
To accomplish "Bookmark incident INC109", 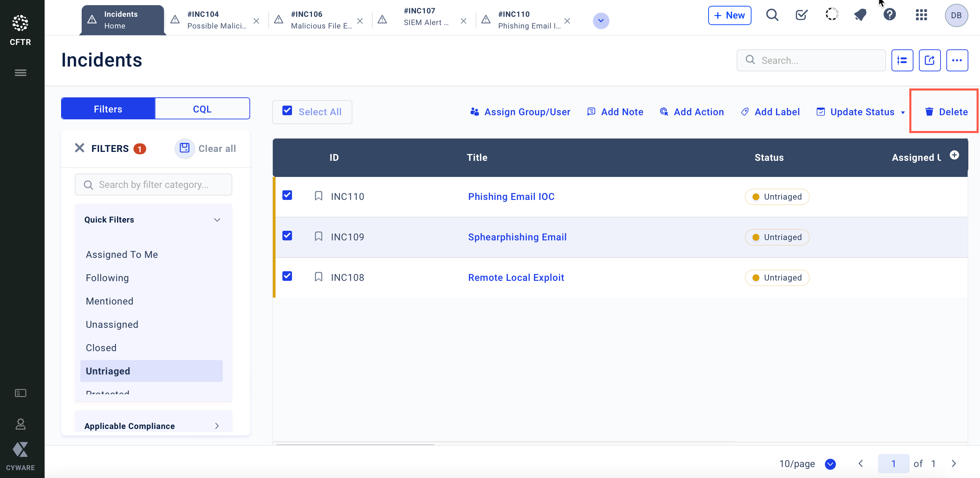I will [318, 237].
